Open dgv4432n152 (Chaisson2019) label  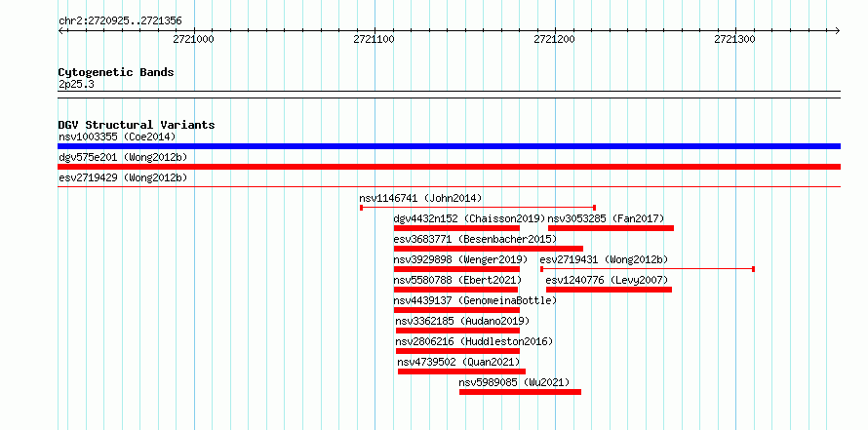469,218
